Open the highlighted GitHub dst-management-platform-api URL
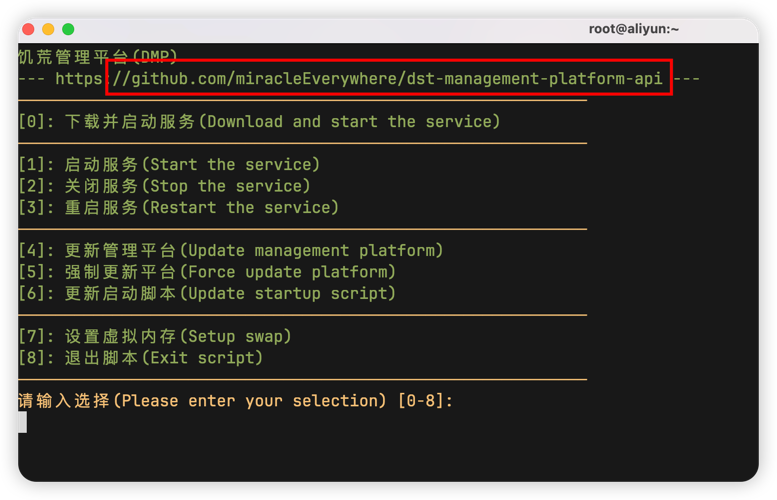Image resolution: width=777 pixels, height=500 pixels. (x=389, y=78)
